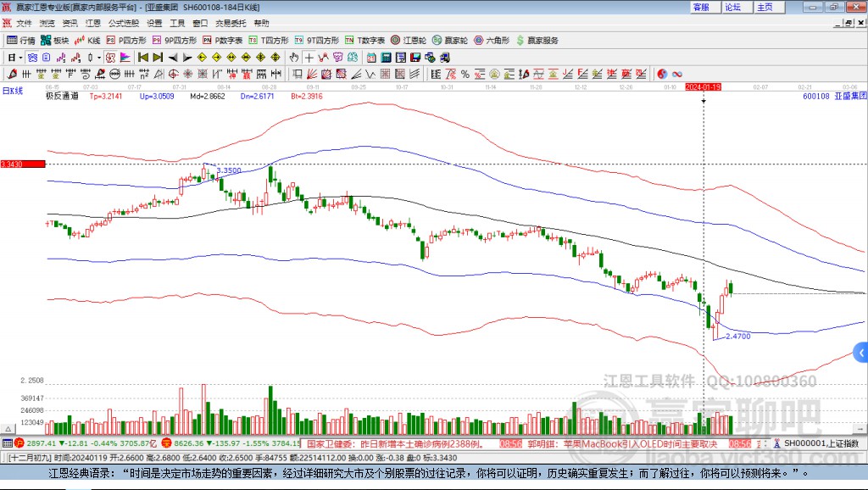
Task: Jump to first bar with skip-to-start arrow
Action: (x=142, y=57)
